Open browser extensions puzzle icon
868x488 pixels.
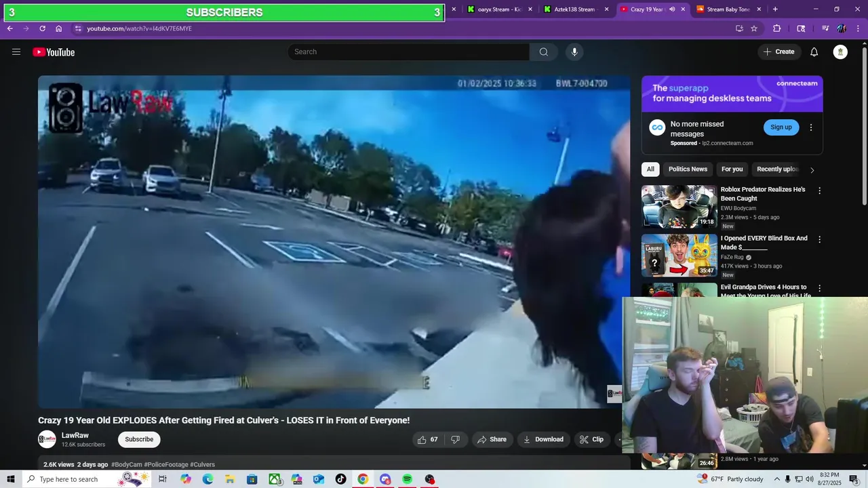(777, 28)
